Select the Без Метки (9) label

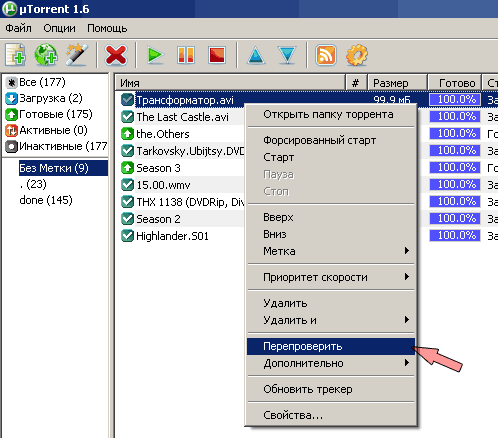(x=63, y=168)
